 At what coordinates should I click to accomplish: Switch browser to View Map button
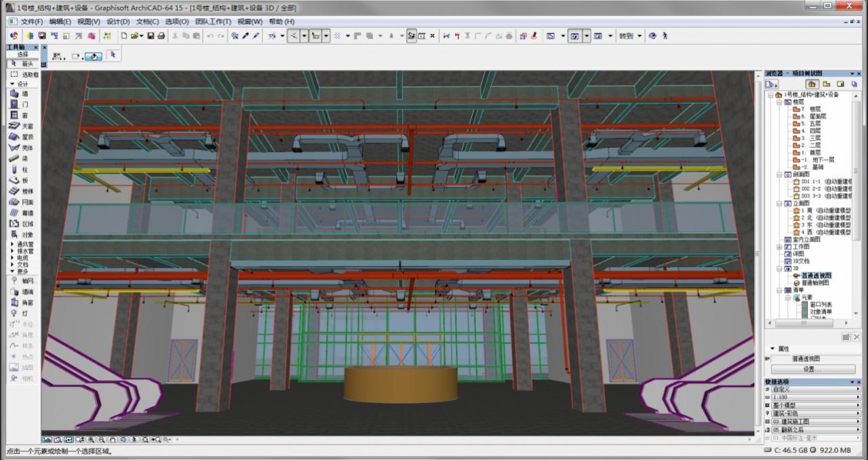coord(827,84)
